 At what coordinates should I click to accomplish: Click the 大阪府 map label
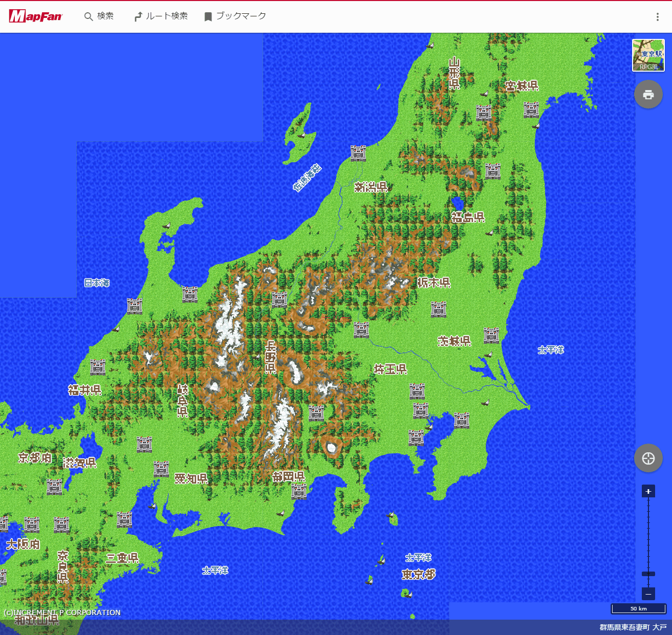pyautogui.click(x=23, y=544)
